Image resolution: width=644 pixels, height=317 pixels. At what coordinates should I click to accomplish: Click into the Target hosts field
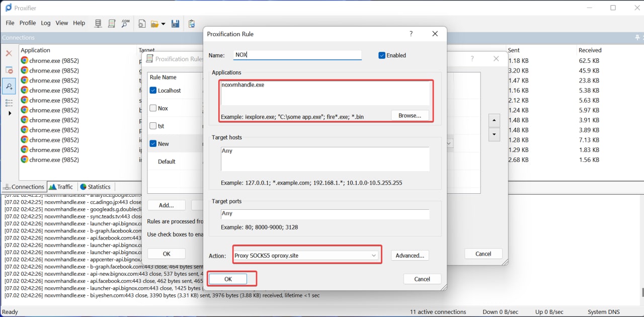325,159
